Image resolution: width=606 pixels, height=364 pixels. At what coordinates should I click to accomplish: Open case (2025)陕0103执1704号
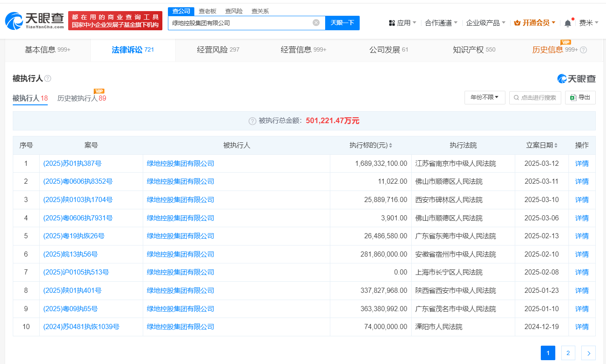78,200
